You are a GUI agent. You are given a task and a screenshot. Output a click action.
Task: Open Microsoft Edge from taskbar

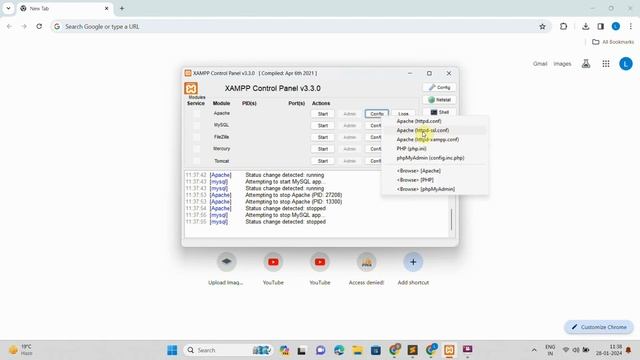pos(339,350)
